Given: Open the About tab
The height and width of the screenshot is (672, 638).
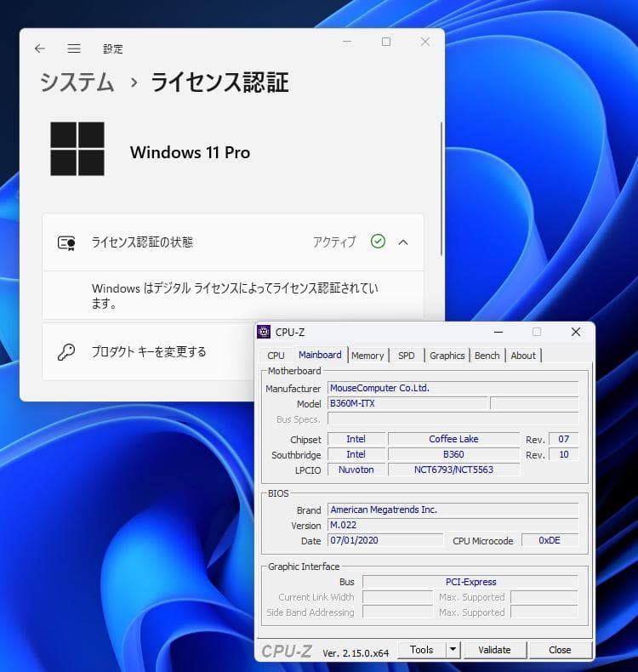Looking at the screenshot, I should pos(523,356).
